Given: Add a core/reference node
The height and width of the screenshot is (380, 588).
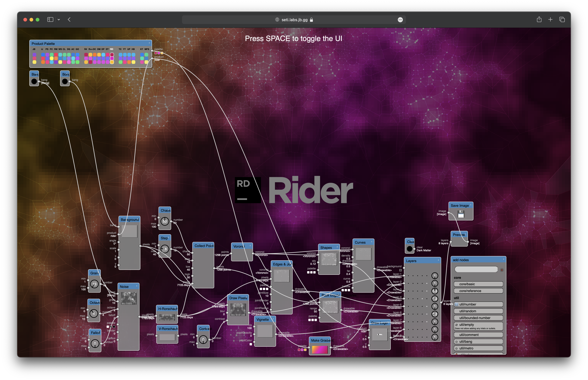Looking at the screenshot, I should tap(478, 291).
